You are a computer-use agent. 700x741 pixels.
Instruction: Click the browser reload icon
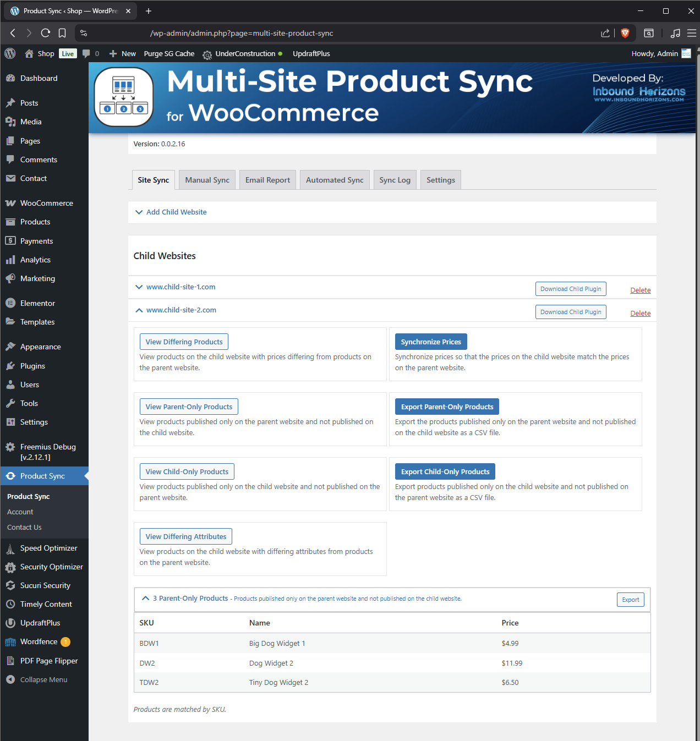pos(46,33)
